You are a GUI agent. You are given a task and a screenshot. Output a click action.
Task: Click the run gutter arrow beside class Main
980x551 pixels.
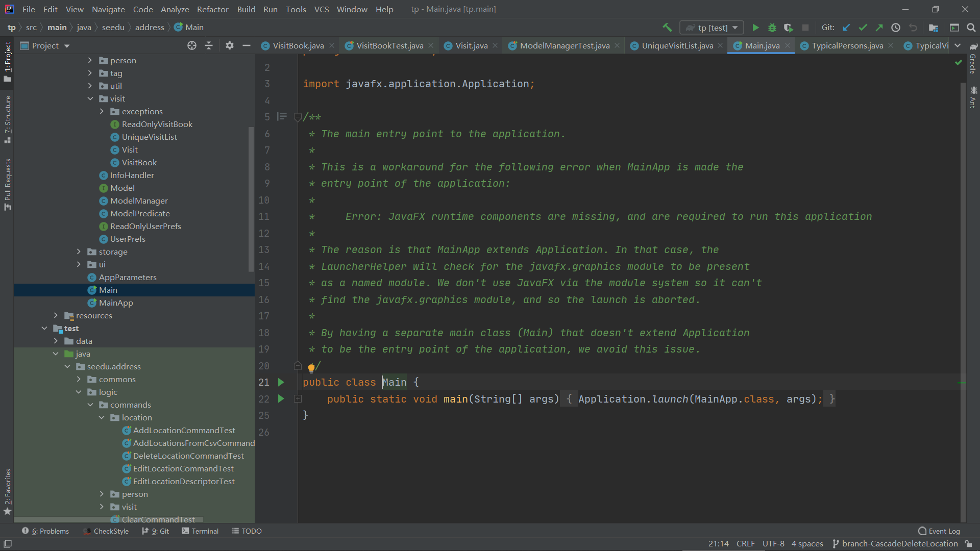coord(281,382)
